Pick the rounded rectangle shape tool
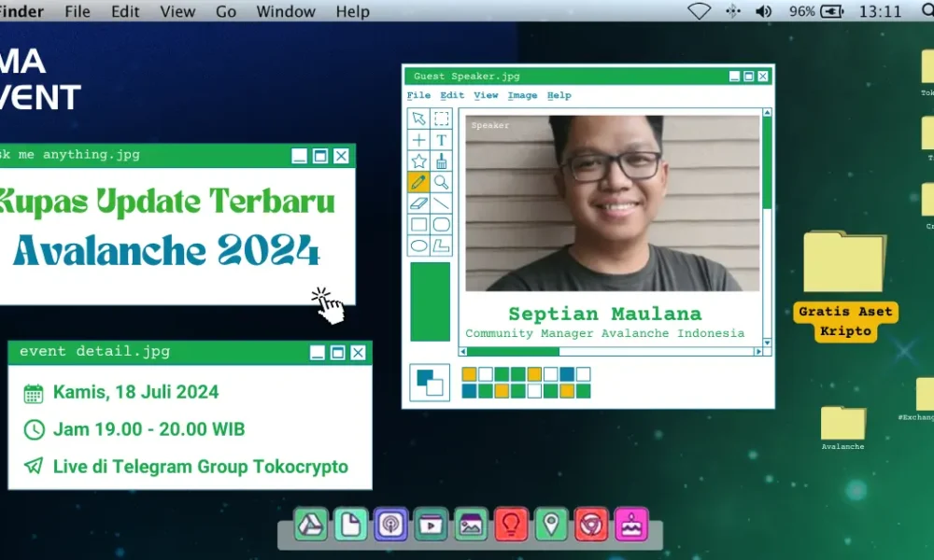The height and width of the screenshot is (560, 934). tap(442, 224)
